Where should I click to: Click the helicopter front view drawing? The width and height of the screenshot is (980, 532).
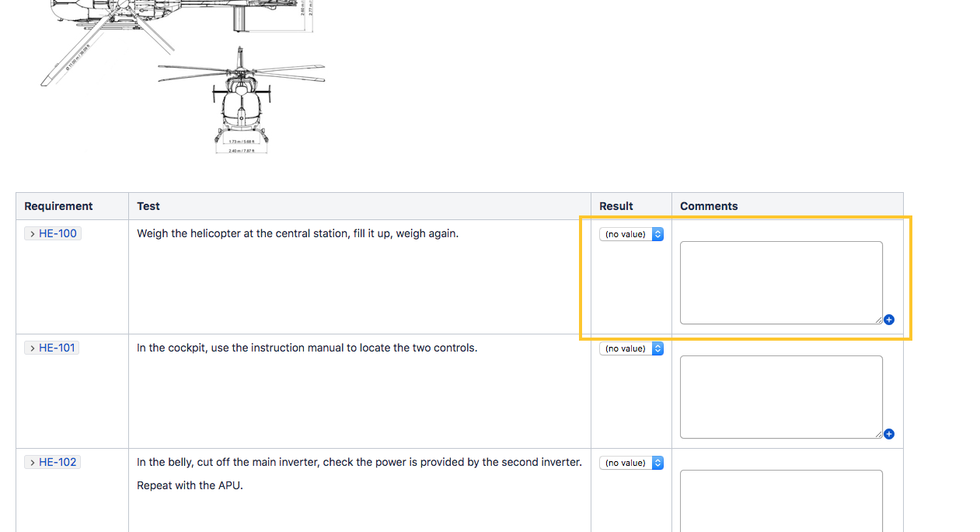click(242, 97)
